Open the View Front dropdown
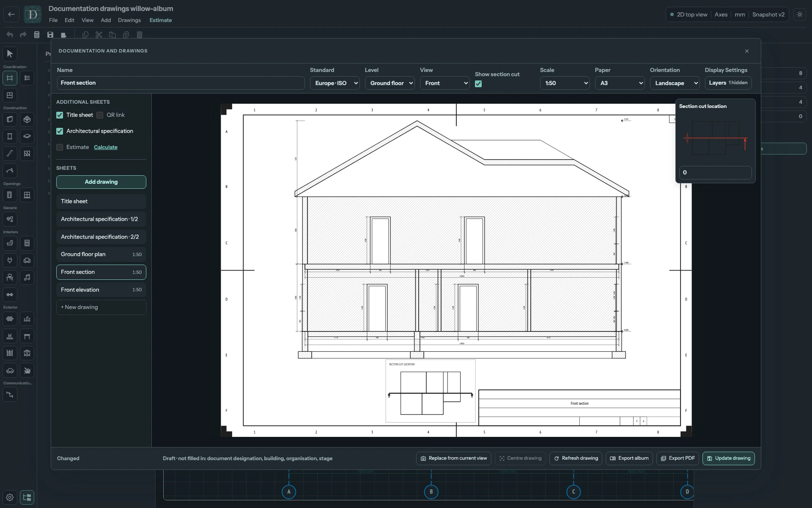This screenshot has width=812, height=508. pos(445,83)
